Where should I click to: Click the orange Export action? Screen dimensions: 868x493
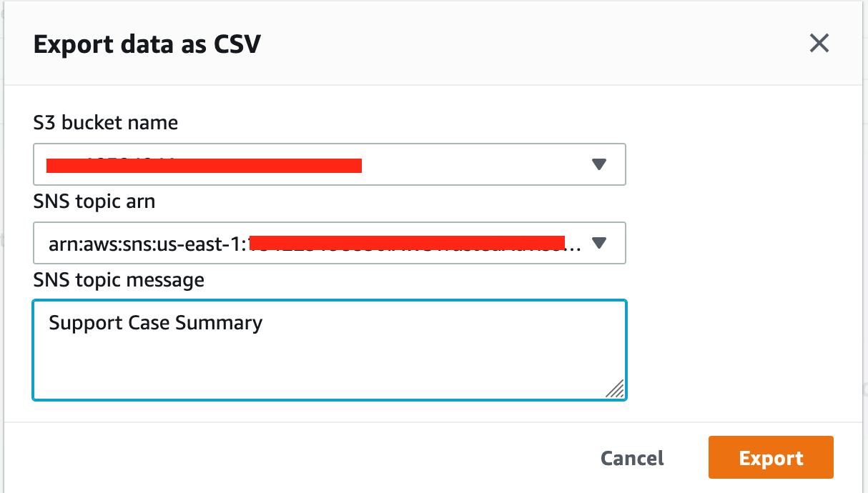click(x=770, y=457)
